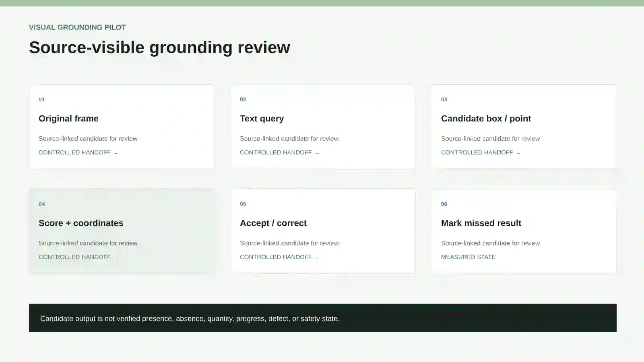Follow Controlled Handoff link in Score + coordinates card
Viewport: 644px width, 362px height.
tap(78, 257)
